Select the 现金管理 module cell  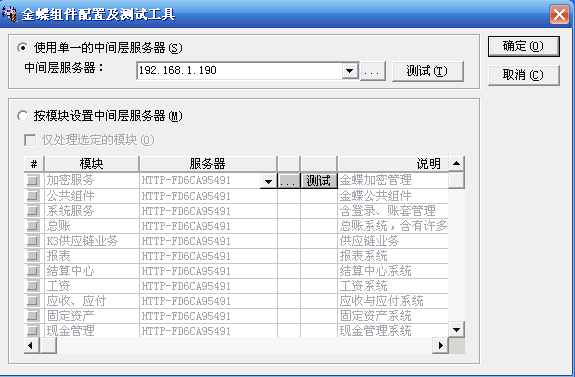(92, 331)
